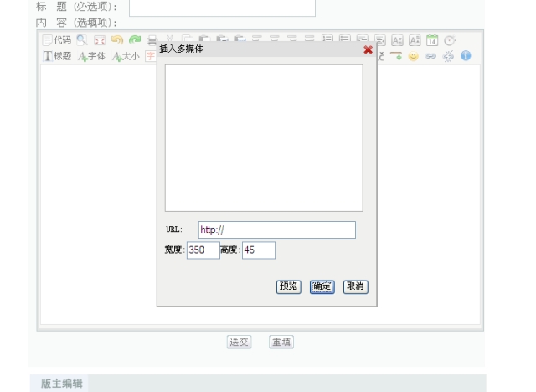This screenshot has height=392, width=536.
Task: Open the blue info about icon
Action: click(x=466, y=56)
